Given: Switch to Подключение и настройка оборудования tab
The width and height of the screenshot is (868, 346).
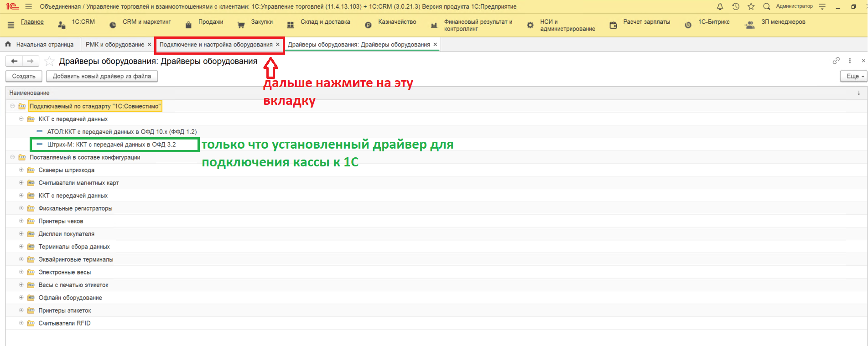Looking at the screenshot, I should tap(216, 45).
